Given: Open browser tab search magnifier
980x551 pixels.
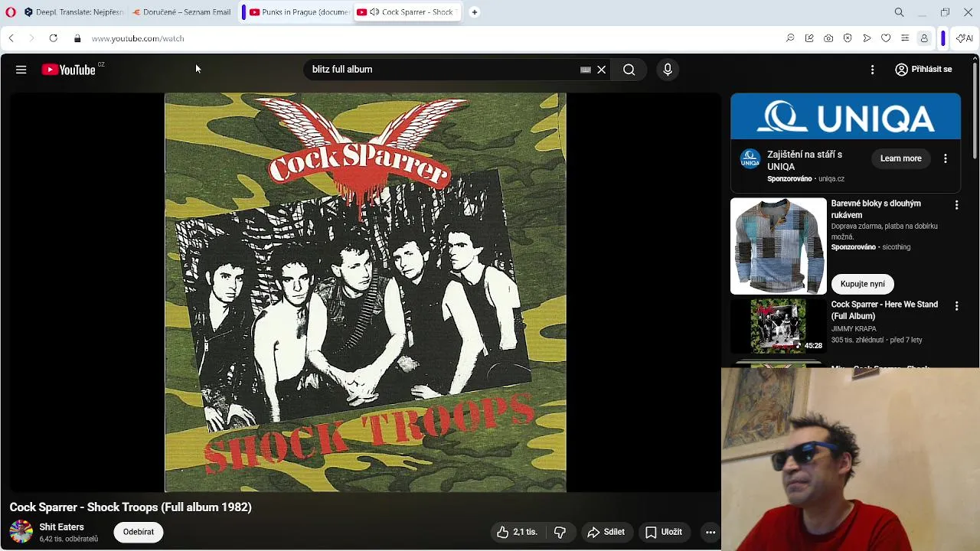Looking at the screenshot, I should [900, 12].
